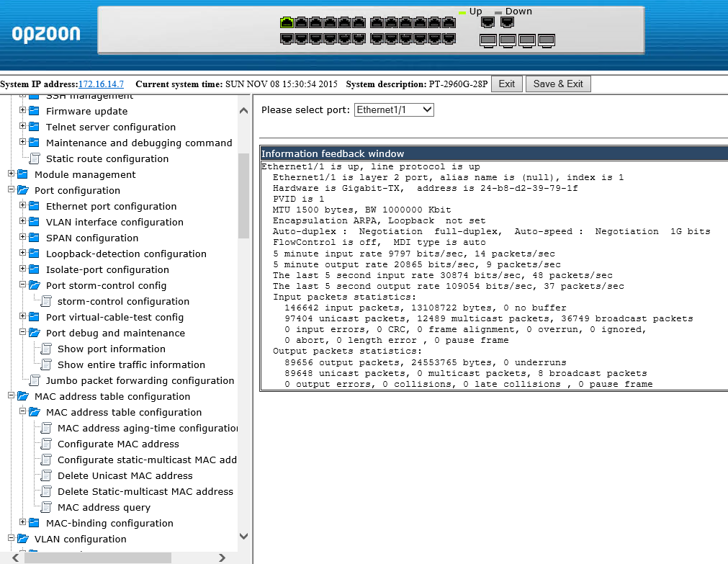Click folder icon beside SPAN configuration

tap(34, 238)
